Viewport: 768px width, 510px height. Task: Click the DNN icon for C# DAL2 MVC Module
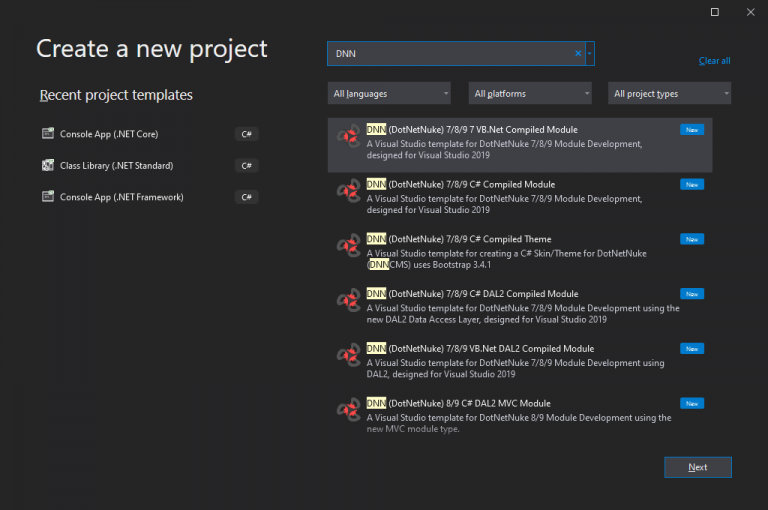coord(349,411)
